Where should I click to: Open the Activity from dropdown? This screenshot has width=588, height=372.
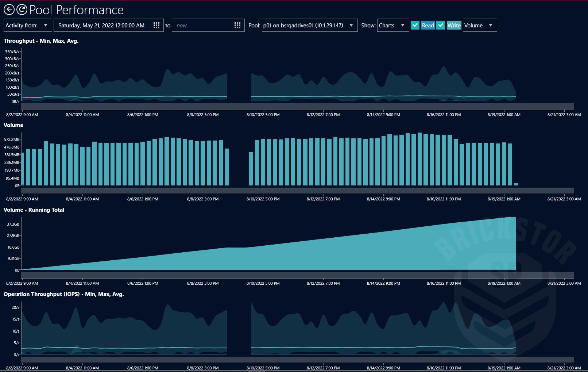45,25
